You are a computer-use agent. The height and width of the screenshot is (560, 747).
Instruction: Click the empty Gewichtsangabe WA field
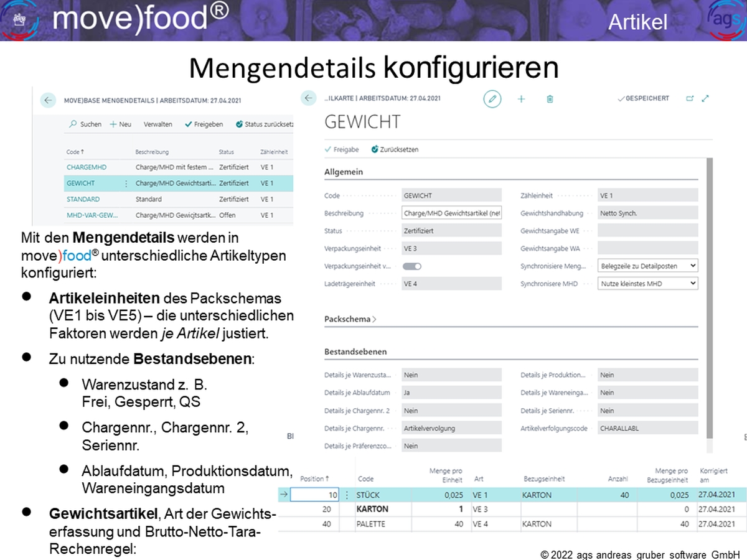647,248
